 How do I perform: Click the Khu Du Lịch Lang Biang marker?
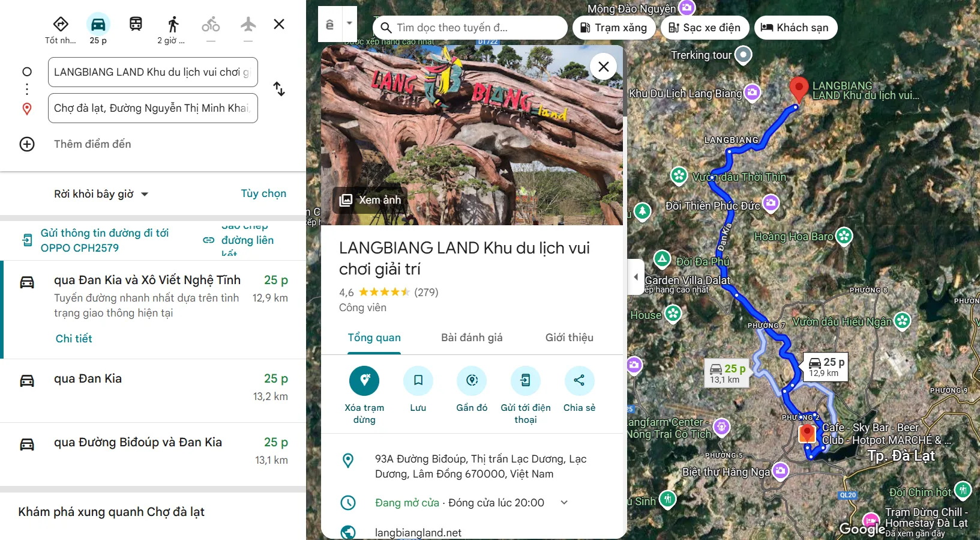(x=752, y=93)
